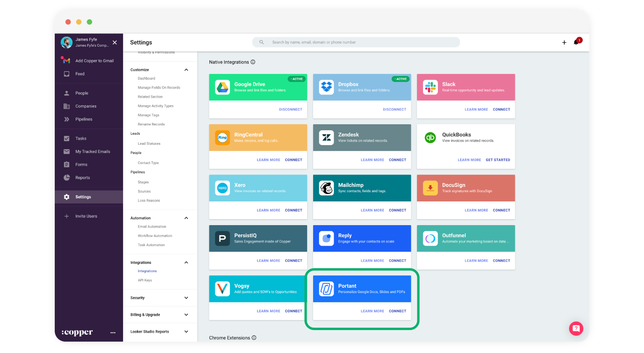Image resolution: width=644 pixels, height=353 pixels.
Task: Open the copper footer three-dots menu
Action: click(113, 332)
